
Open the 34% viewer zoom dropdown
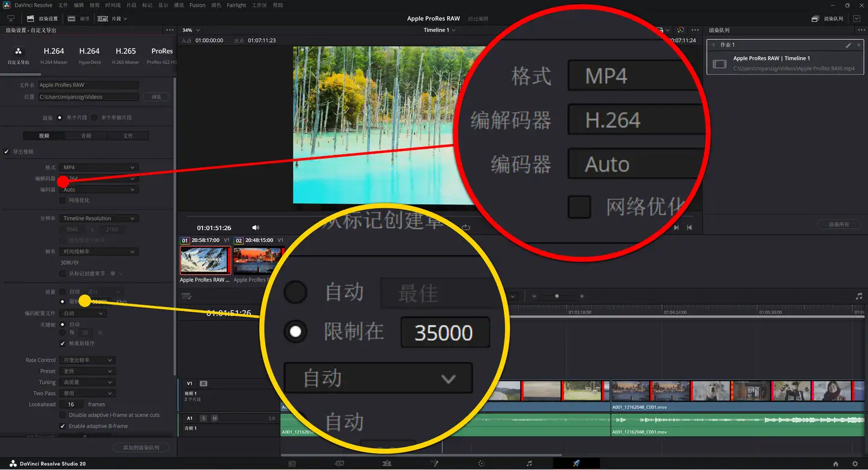[x=190, y=30]
